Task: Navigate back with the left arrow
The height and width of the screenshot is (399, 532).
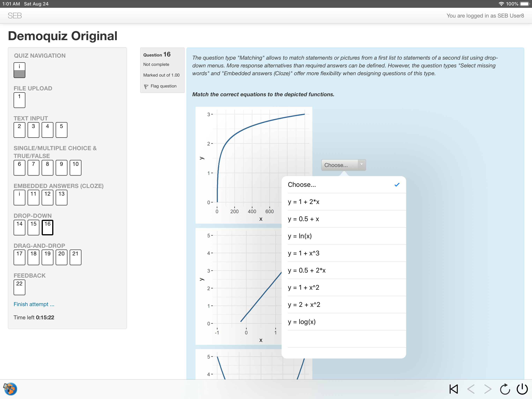Action: point(471,389)
